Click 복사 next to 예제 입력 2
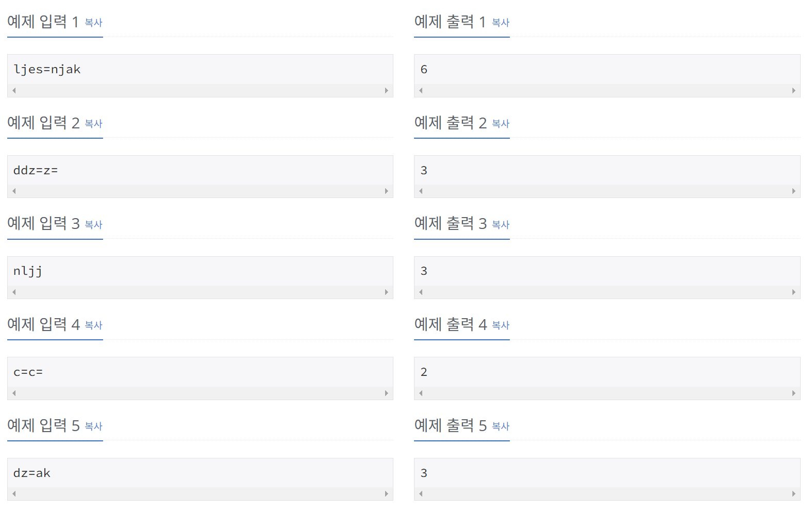Screen dimensions: 812x511 tap(93, 124)
